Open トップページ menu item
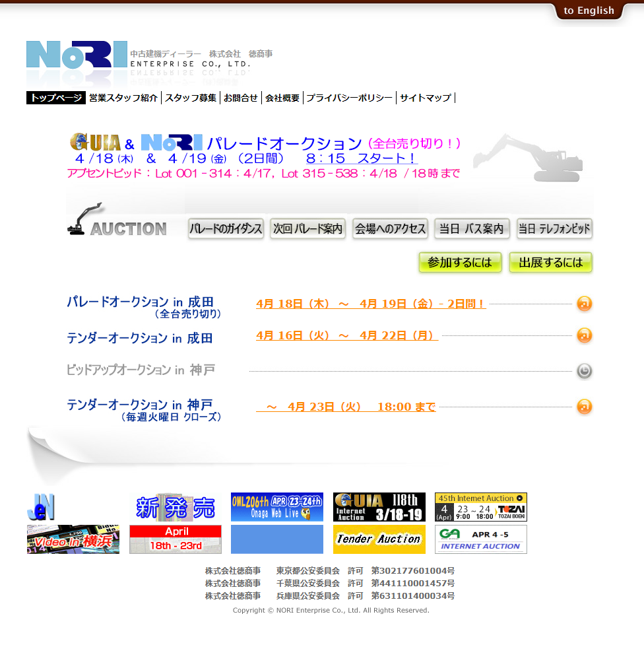Screen dimensions: 644x645 click(56, 98)
